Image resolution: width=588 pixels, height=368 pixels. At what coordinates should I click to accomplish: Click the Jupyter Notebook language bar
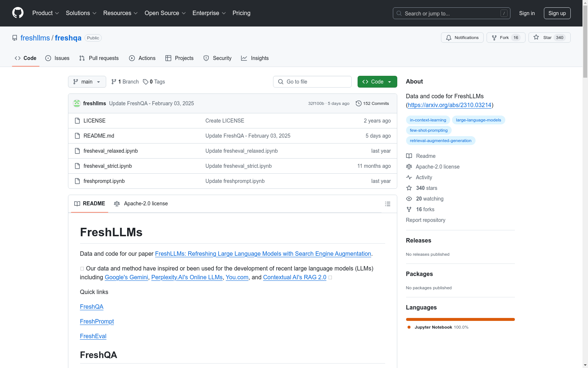460,319
